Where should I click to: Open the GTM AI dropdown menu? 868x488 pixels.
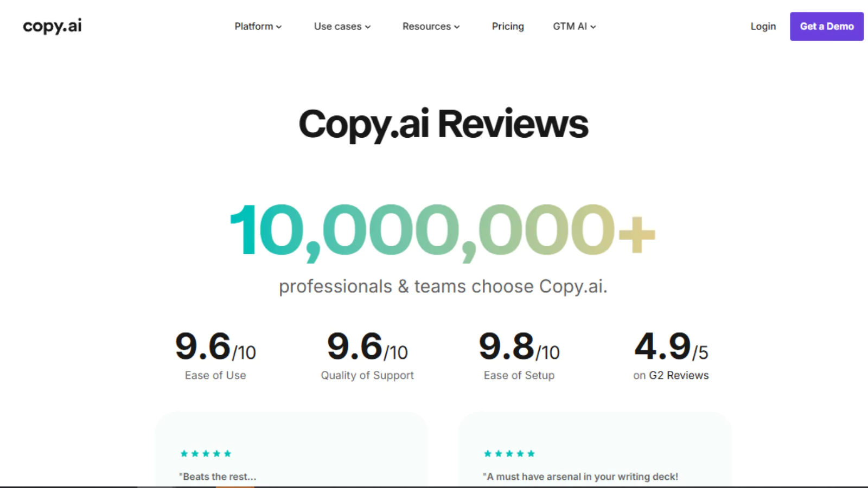(x=570, y=26)
